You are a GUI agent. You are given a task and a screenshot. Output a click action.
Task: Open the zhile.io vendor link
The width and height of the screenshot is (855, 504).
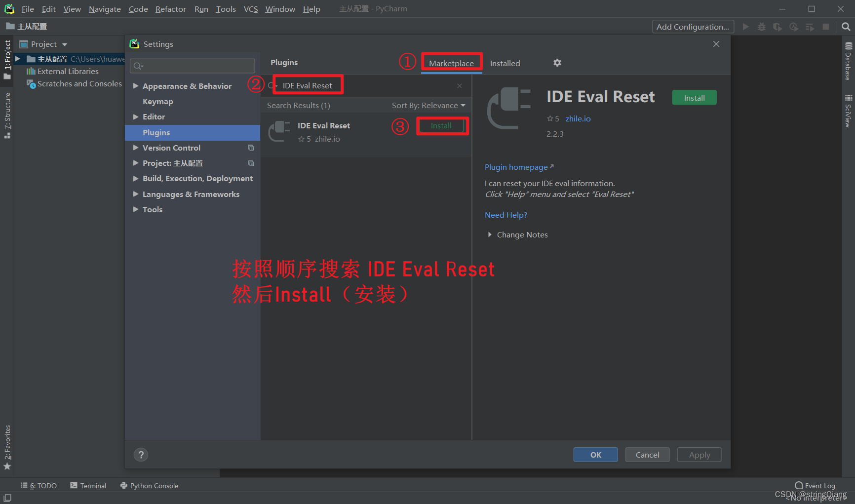click(x=578, y=118)
